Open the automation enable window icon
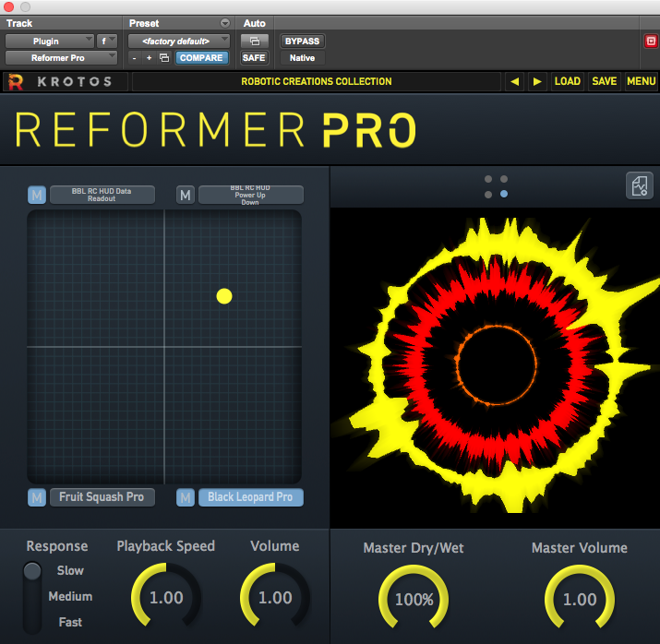Viewport: 660px width, 644px height. point(255,42)
